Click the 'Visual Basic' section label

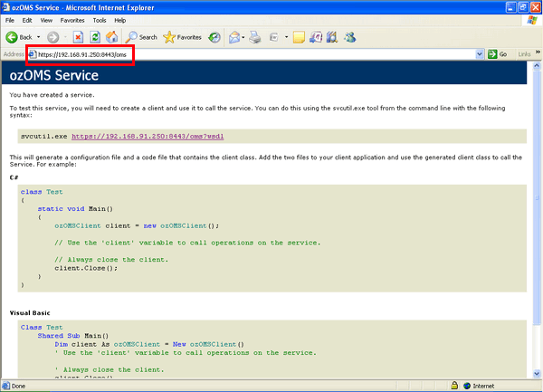point(30,313)
